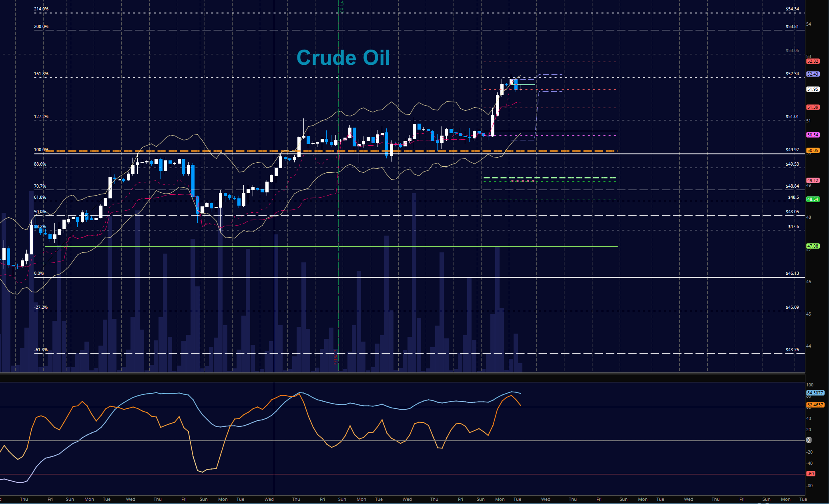Viewport: 829px width, 504px height.
Task: Select the light green 47.08 price tag
Action: [x=813, y=246]
